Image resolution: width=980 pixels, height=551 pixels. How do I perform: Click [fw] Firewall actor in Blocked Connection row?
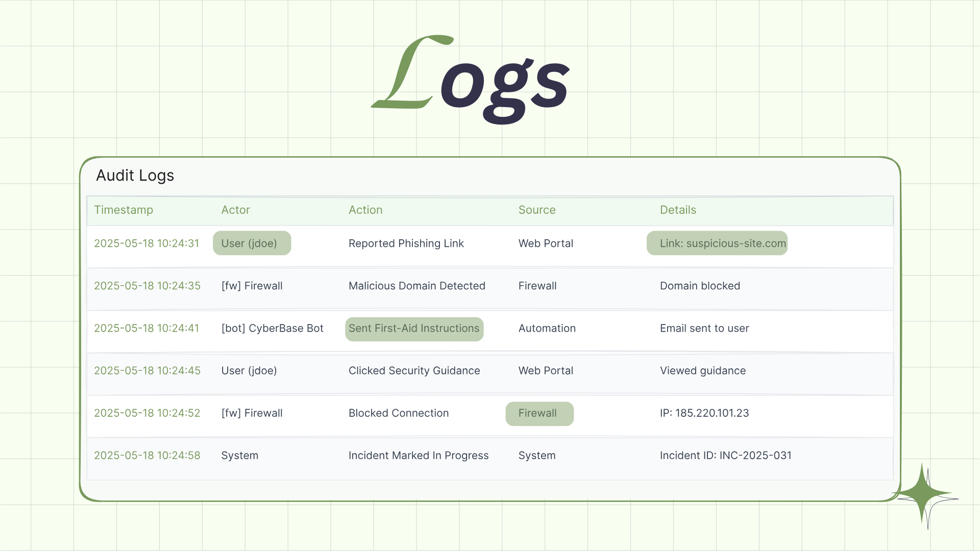click(252, 413)
